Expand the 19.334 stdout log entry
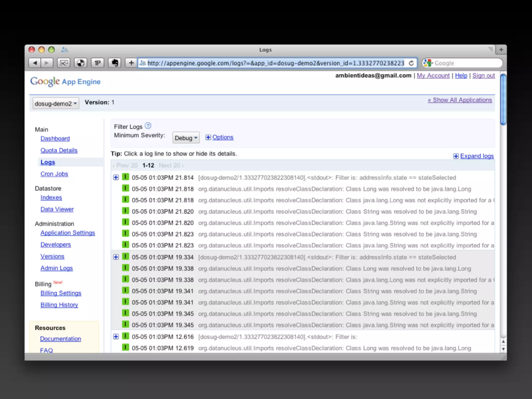Image resolution: width=532 pixels, height=399 pixels. coord(116,257)
